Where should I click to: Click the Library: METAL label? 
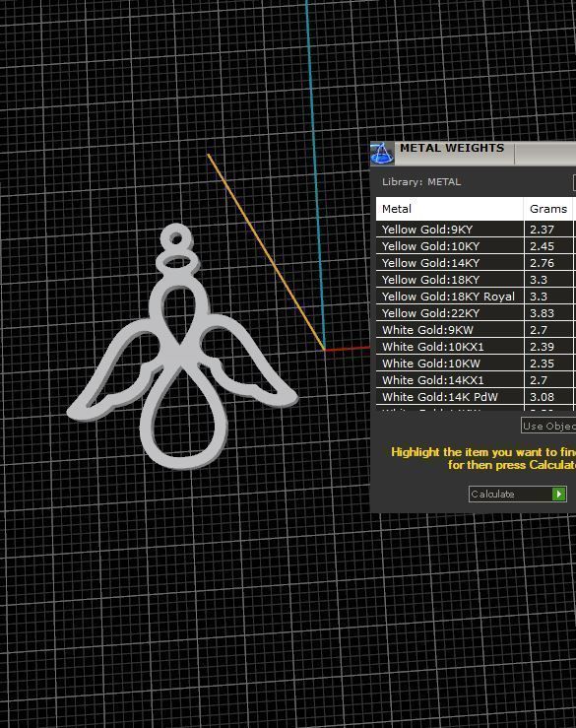coord(421,181)
